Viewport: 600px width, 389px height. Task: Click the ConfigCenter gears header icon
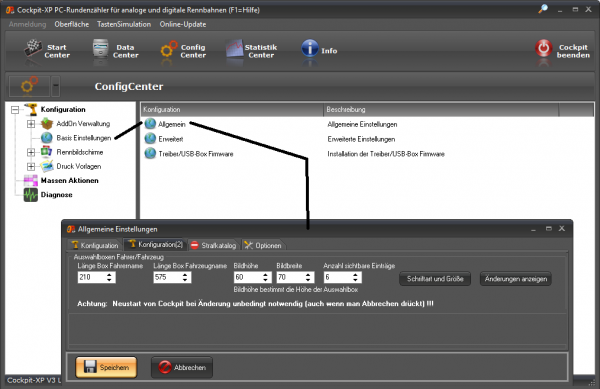tap(29, 85)
